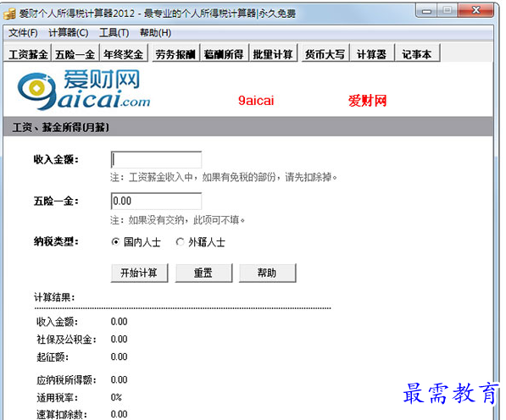This screenshot has height=420, width=506.
Task: Switch to the 五险一金 tab
Action: (75, 54)
